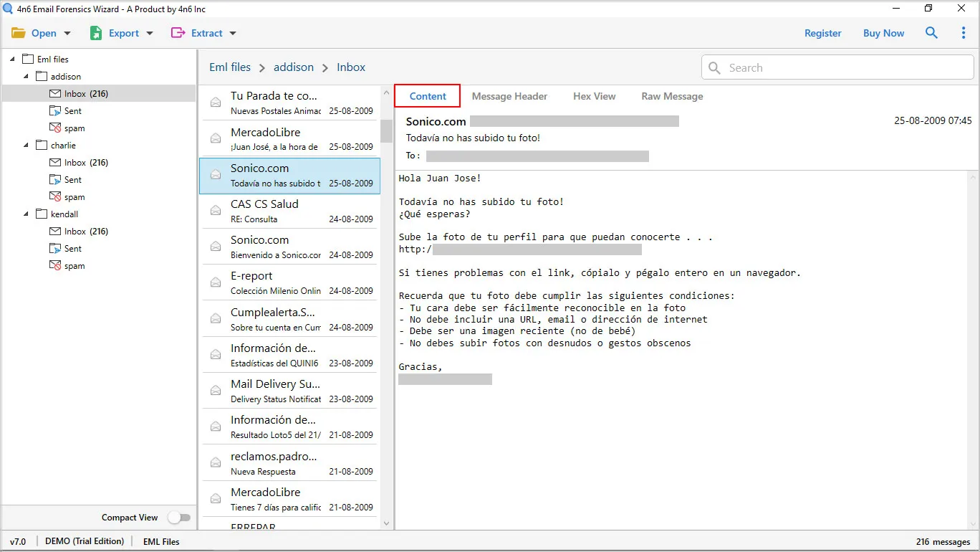Switch to the Message Header tab

(x=509, y=96)
